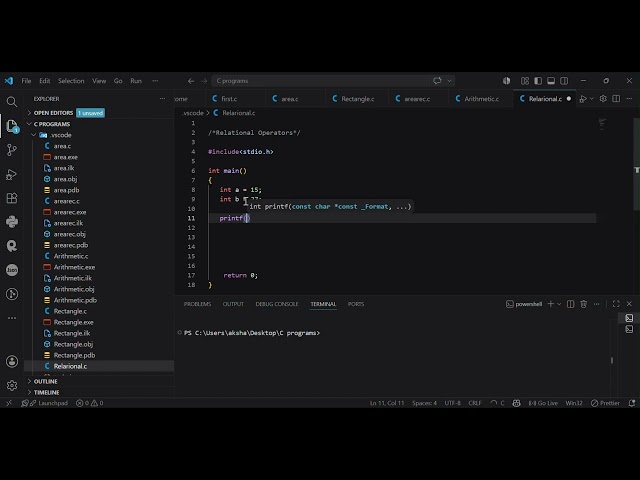This screenshot has height=480, width=640.
Task: Switch to the Problems panel tab
Action: [x=197, y=304]
